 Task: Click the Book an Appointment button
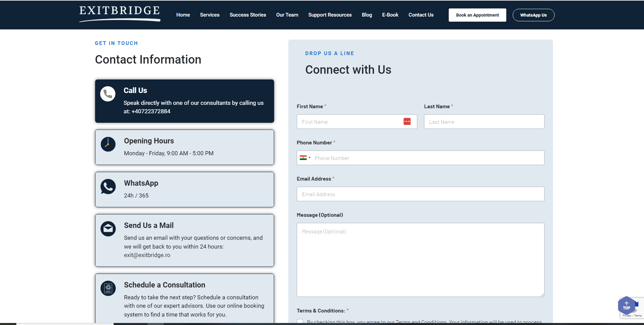click(x=477, y=15)
